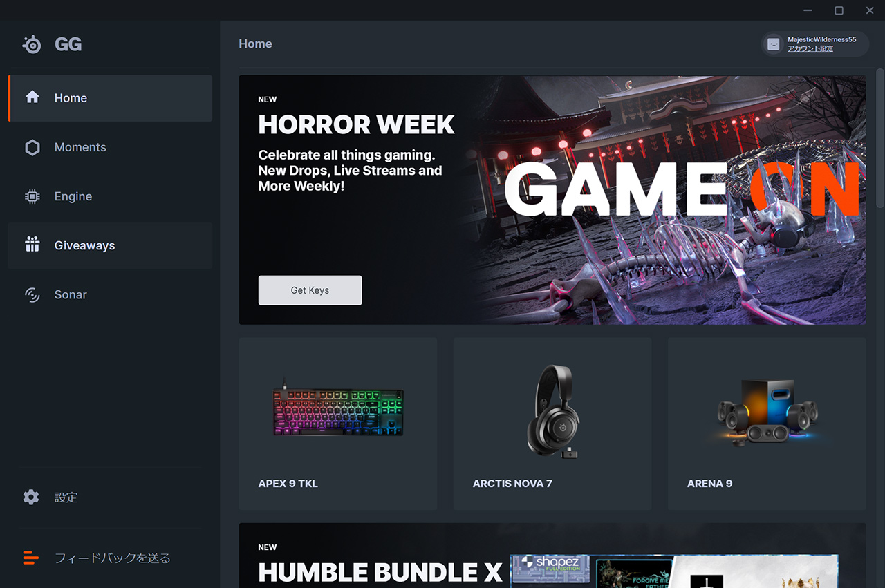Open the Sonar wave icon
This screenshot has width=885, height=588.
(x=32, y=294)
